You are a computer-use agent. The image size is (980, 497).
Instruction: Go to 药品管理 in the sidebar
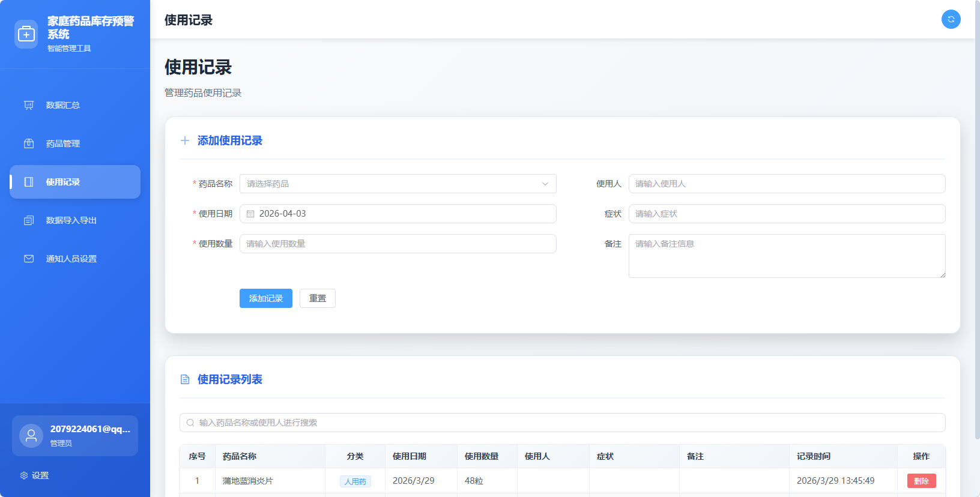(75, 143)
